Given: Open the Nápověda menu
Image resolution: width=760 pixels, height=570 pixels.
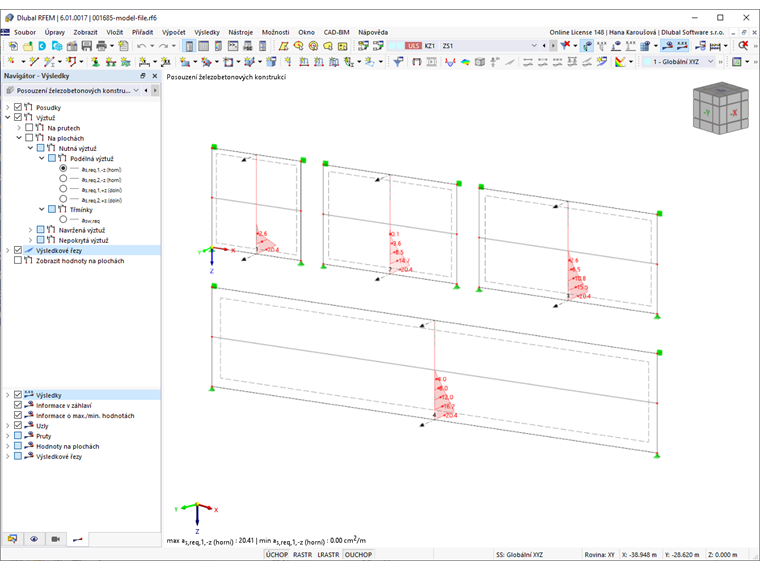Looking at the screenshot, I should click(x=373, y=32).
